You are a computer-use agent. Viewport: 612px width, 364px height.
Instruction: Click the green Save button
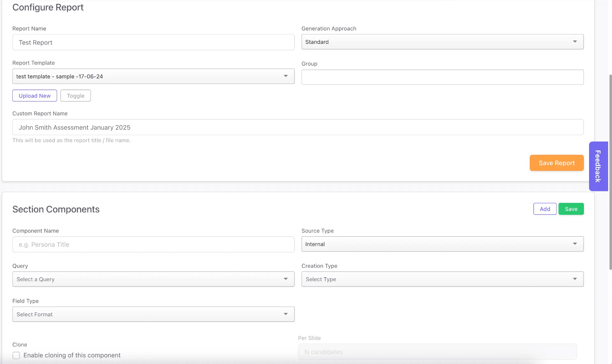click(x=571, y=209)
